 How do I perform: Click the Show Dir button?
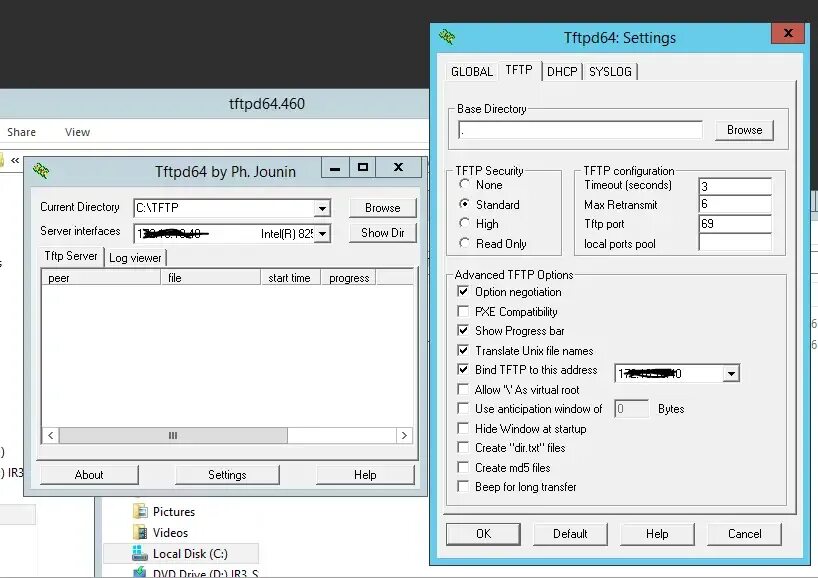click(383, 233)
